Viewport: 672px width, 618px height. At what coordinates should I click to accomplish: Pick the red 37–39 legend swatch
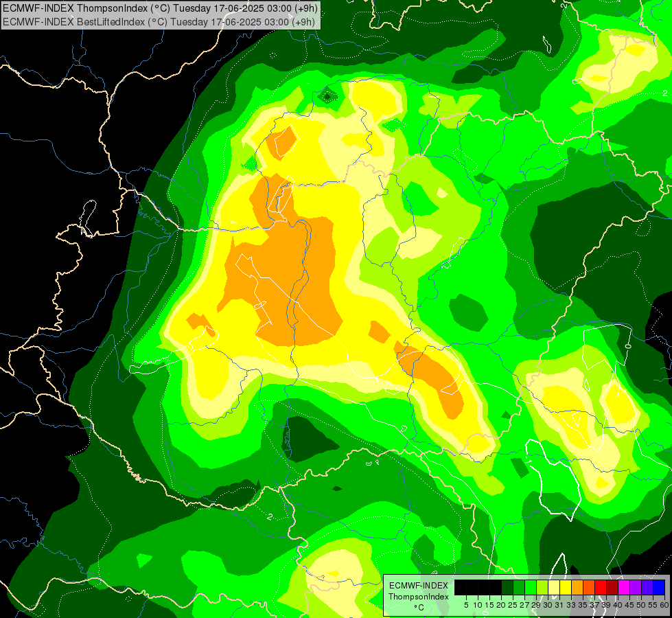pyautogui.click(x=601, y=587)
